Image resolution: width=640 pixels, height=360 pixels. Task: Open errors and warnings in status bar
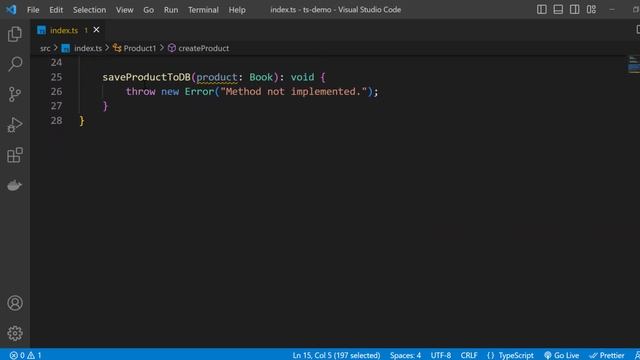26,355
